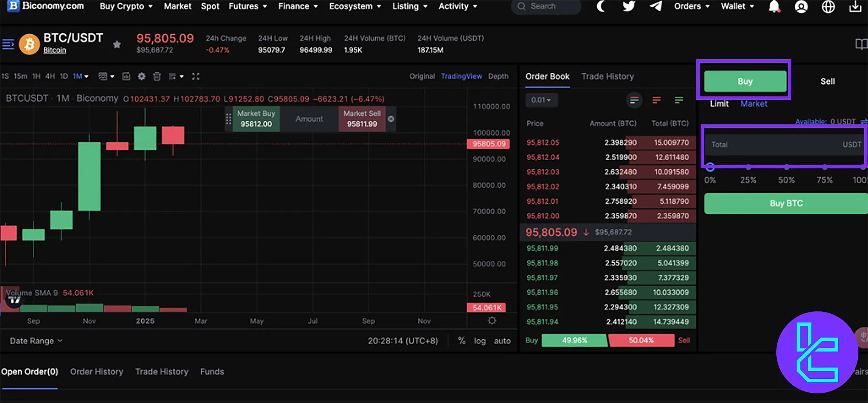Click the USDT transfer arrows icon
This screenshot has width=868, height=403.
[x=864, y=121]
